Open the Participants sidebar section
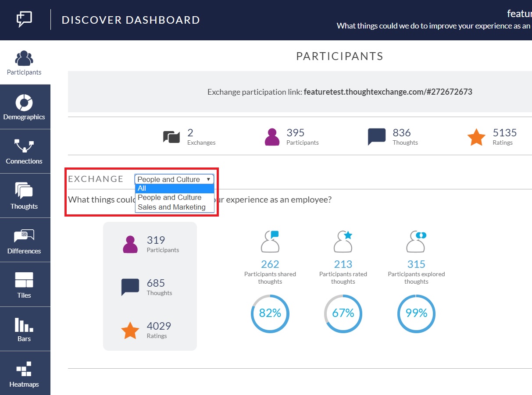 (24, 63)
